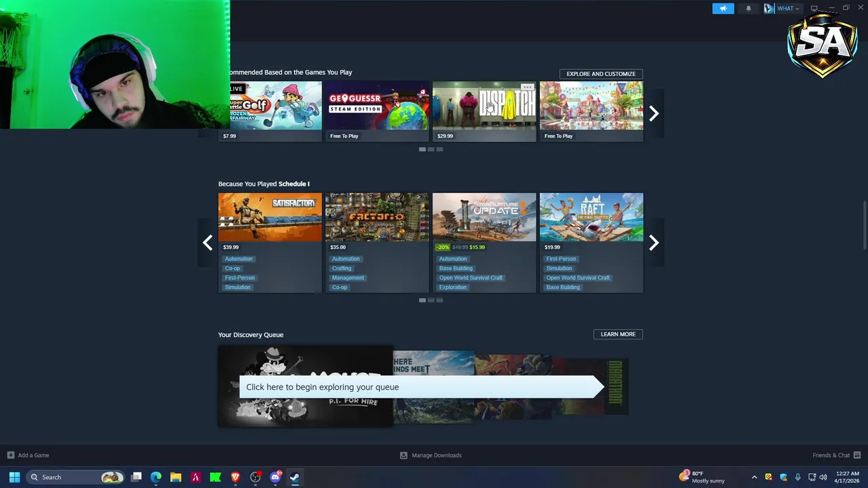Viewport: 868px width, 488px height.
Task: Click the WHAT profile avatar image
Action: 768,8
